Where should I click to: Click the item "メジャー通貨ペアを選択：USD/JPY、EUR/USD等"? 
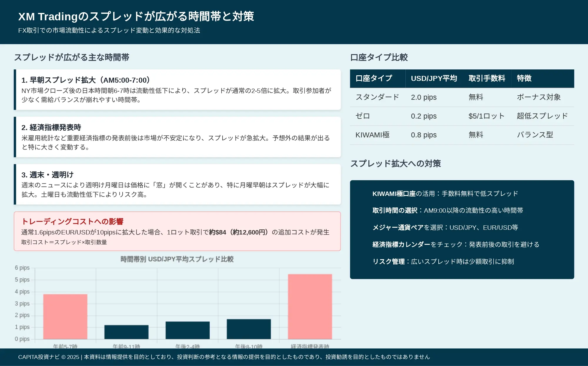pyautogui.click(x=445, y=227)
